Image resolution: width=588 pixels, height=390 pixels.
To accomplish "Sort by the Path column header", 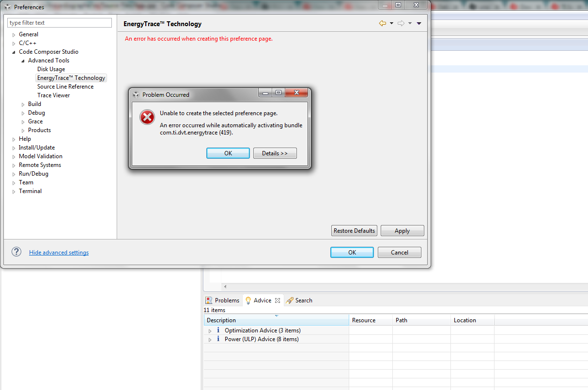I will point(421,320).
